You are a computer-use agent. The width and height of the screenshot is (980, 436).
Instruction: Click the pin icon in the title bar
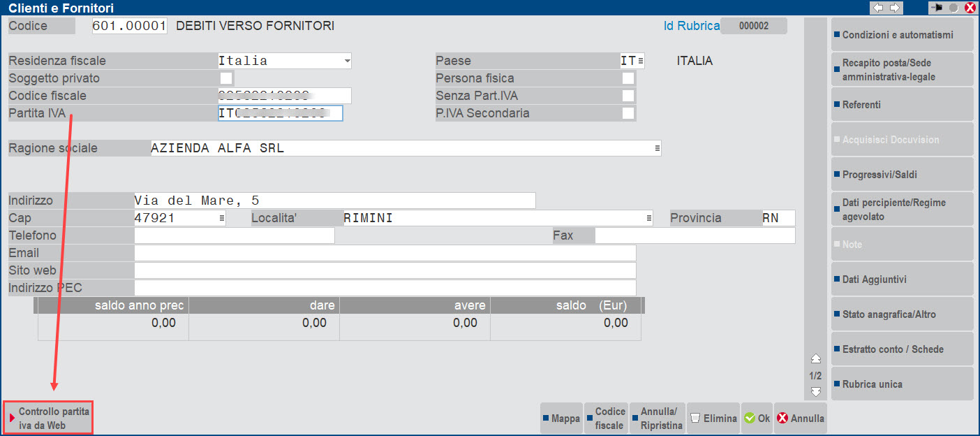click(x=936, y=8)
